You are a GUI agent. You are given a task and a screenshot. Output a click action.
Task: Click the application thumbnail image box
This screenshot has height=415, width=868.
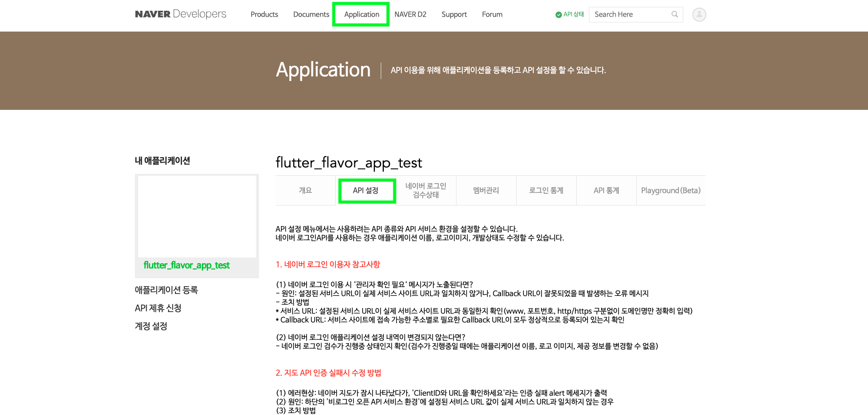pyautogui.click(x=197, y=216)
